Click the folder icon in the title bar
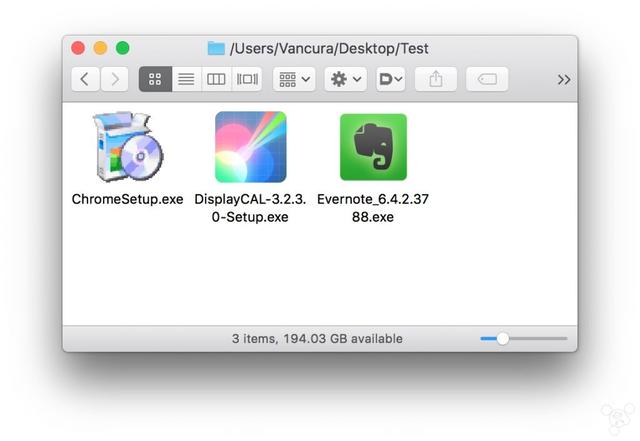 pyautogui.click(x=216, y=49)
